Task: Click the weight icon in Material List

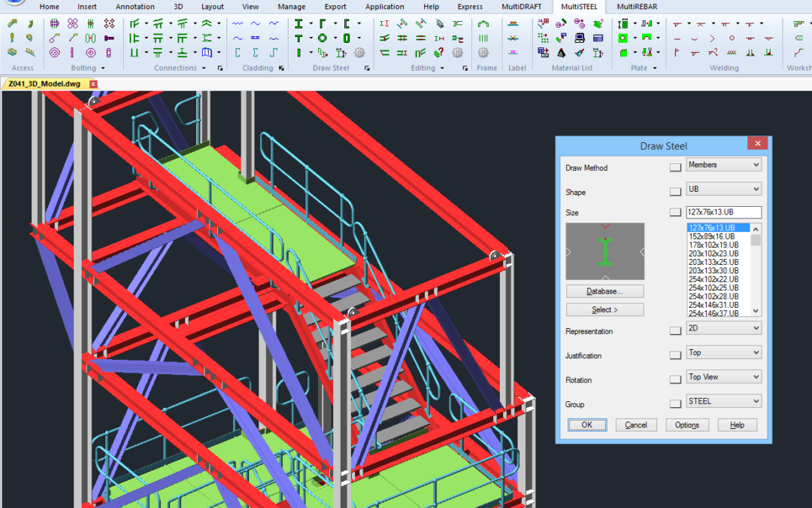Action: (x=562, y=53)
